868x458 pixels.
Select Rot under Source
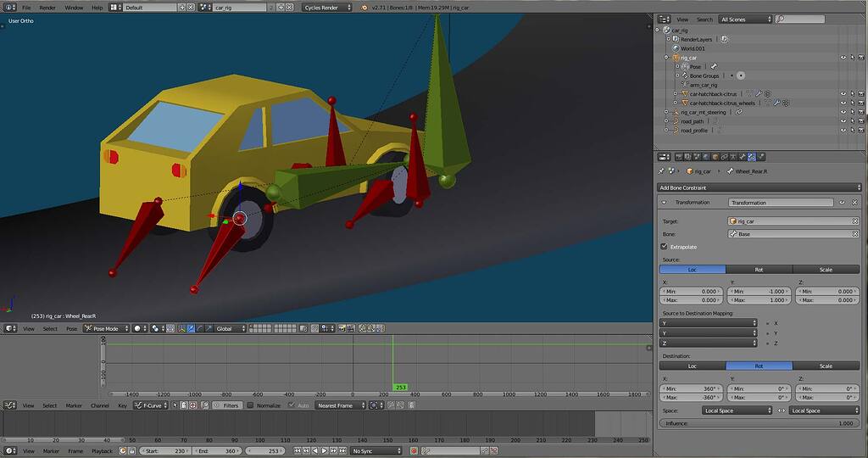click(x=759, y=269)
